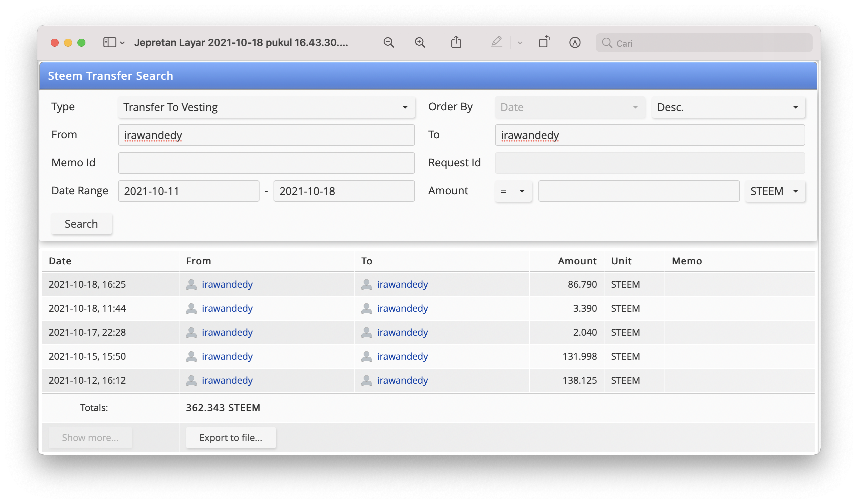Click the Request Id field
Image resolution: width=858 pixels, height=504 pixels.
pyautogui.click(x=650, y=163)
